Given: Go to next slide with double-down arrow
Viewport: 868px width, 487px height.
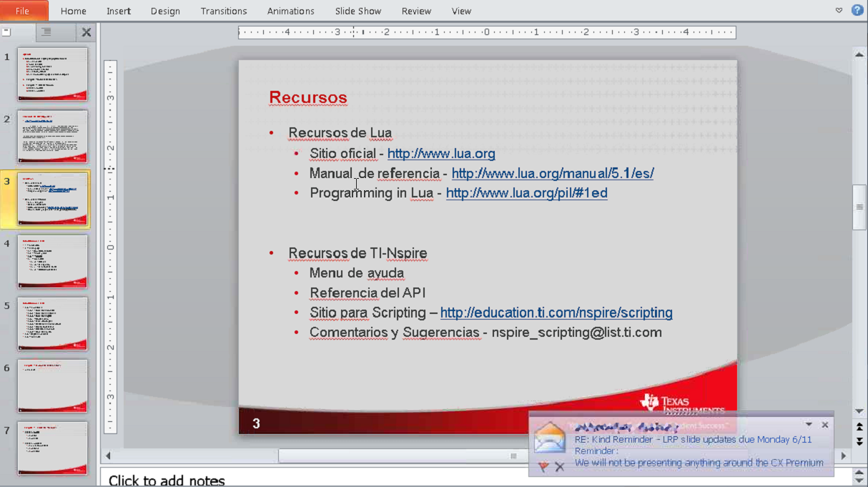Looking at the screenshot, I should 860,441.
